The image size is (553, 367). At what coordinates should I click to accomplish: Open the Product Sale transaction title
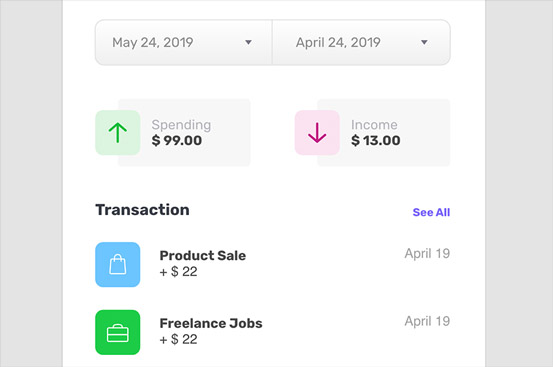(x=203, y=255)
